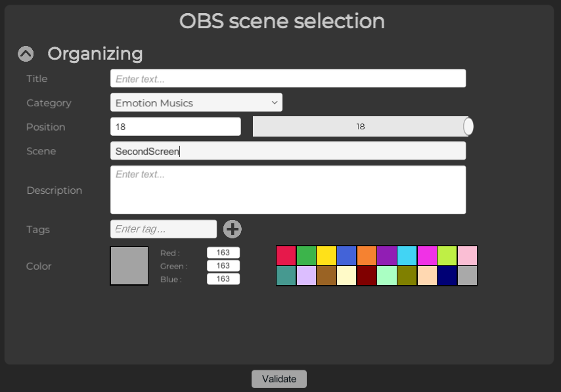Pick the magenta swatch
The width and height of the screenshot is (561, 392).
click(x=427, y=255)
